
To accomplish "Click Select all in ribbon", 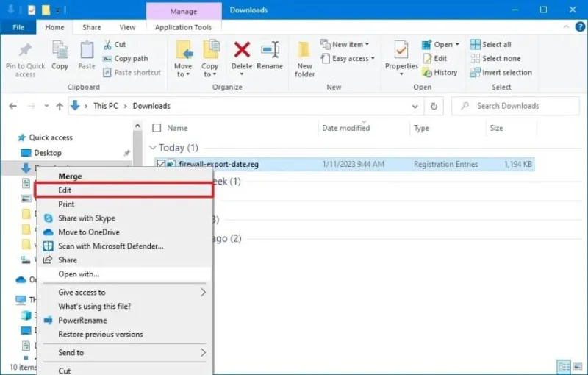I will coord(491,45).
